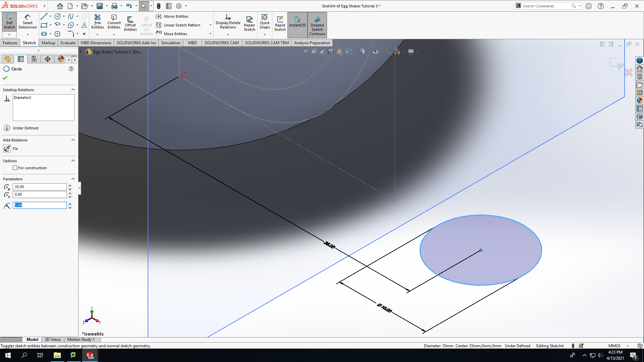Open the Appearances color ball tab

(61, 59)
